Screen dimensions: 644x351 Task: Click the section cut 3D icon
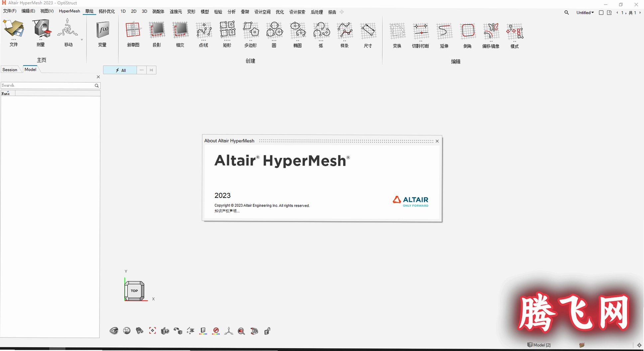[254, 331]
